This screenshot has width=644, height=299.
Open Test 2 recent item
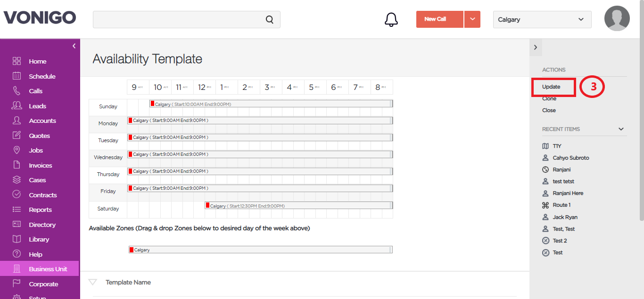[x=555, y=241]
